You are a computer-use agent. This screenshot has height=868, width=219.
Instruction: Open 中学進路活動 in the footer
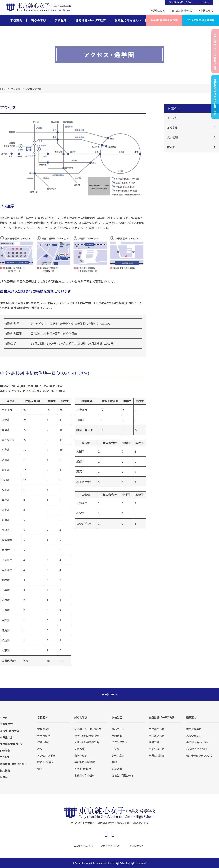pyautogui.click(x=157, y=729)
